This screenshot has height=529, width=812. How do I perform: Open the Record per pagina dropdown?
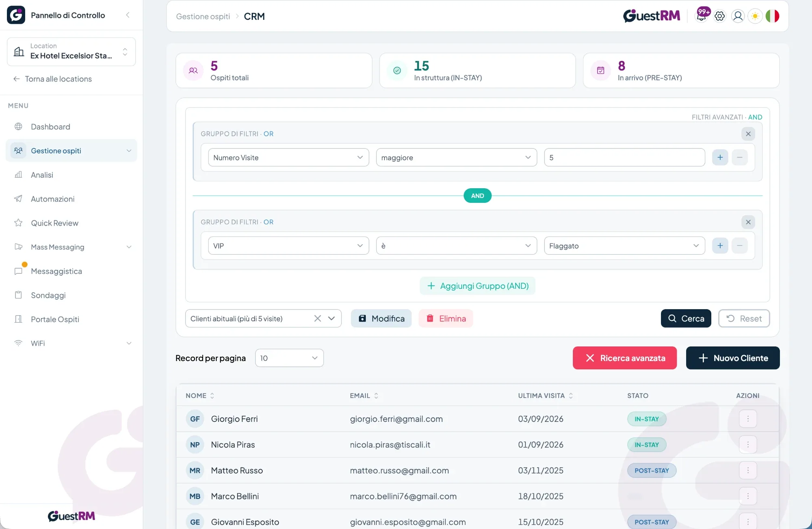tap(289, 358)
